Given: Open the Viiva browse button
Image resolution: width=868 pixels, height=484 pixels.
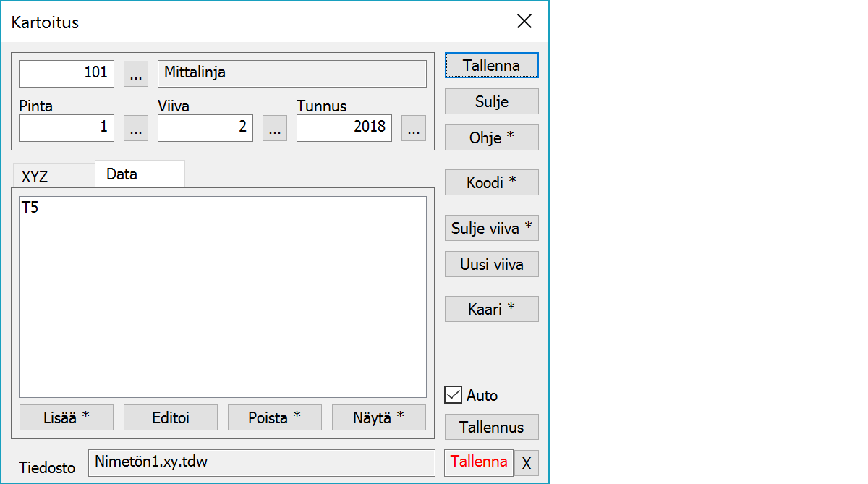Looking at the screenshot, I should click(x=275, y=128).
